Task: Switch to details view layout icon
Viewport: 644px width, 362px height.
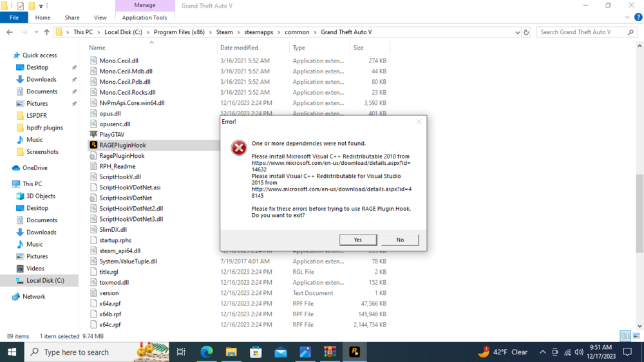Action: coord(625,336)
